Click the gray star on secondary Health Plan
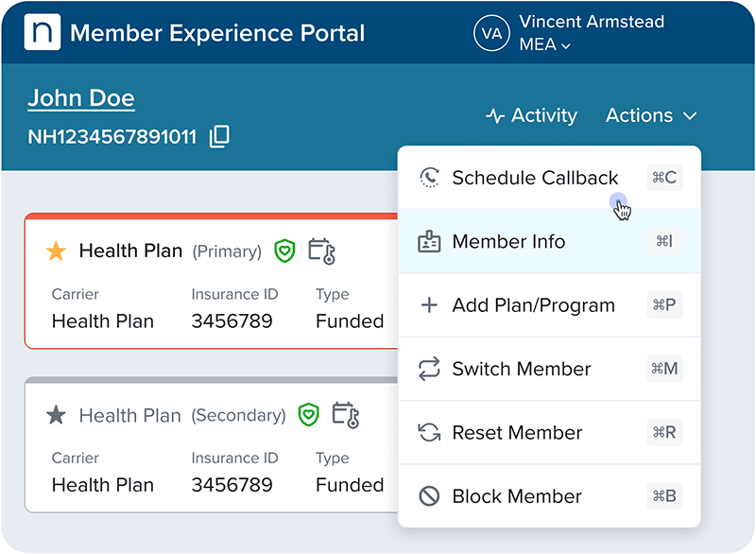Image resolution: width=756 pixels, height=554 pixels. click(x=57, y=415)
